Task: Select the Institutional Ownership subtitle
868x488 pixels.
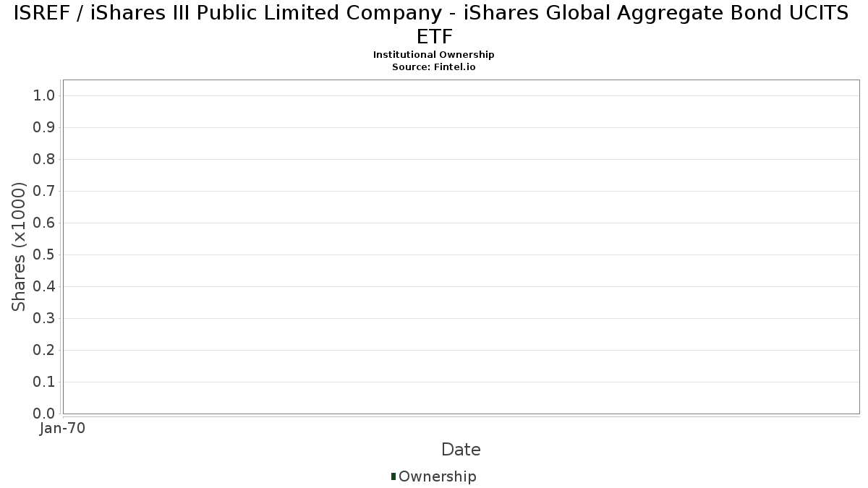Action: (433, 55)
